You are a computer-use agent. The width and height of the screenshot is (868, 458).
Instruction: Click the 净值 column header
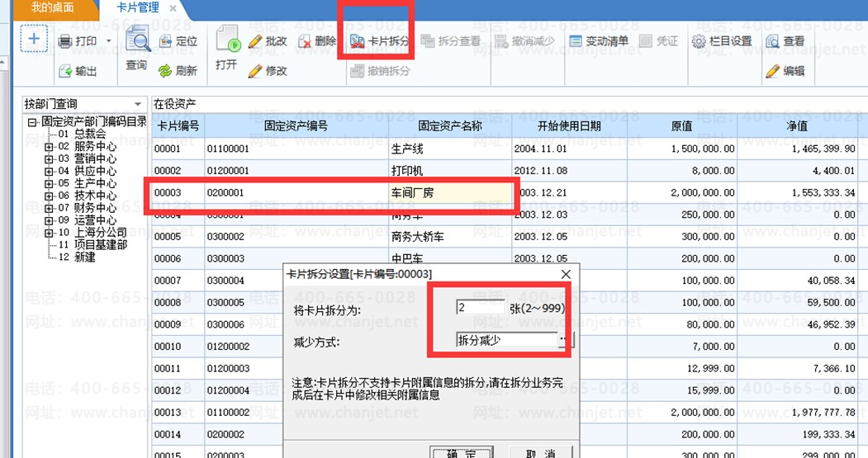pos(797,126)
